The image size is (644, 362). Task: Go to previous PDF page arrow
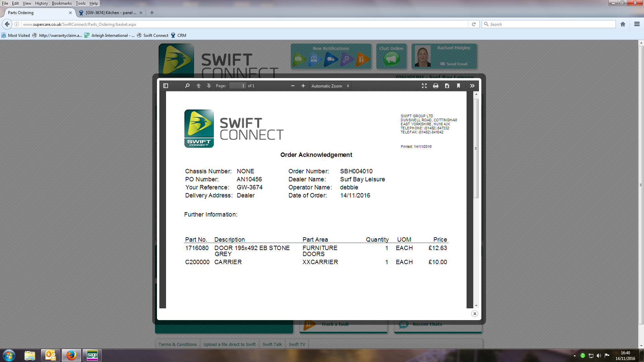coord(199,86)
